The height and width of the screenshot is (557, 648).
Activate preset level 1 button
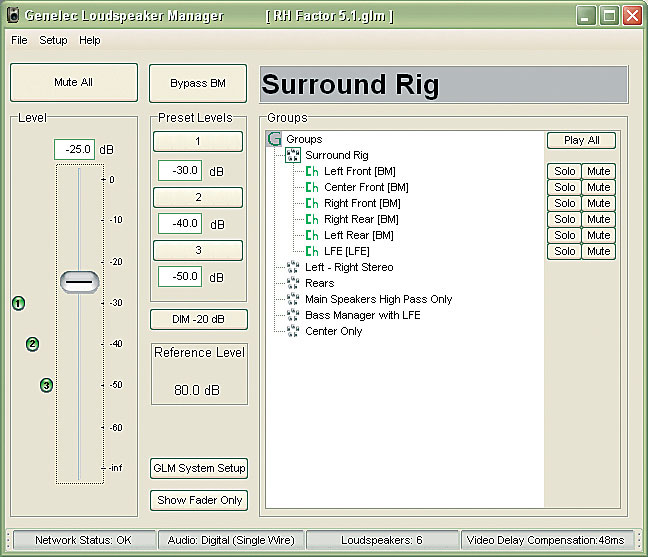click(198, 141)
